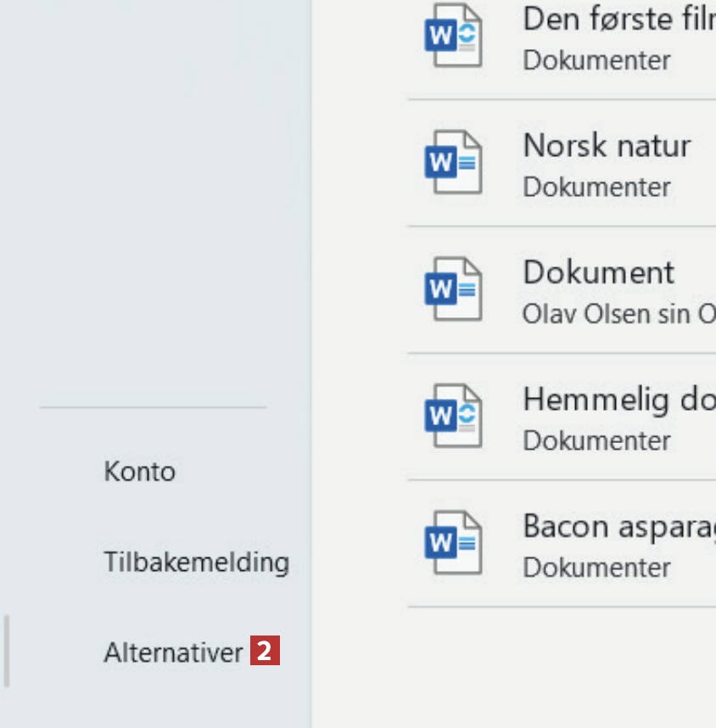Image resolution: width=716 pixels, height=728 pixels.
Task: Select the file titled Dokument
Action: point(599,272)
